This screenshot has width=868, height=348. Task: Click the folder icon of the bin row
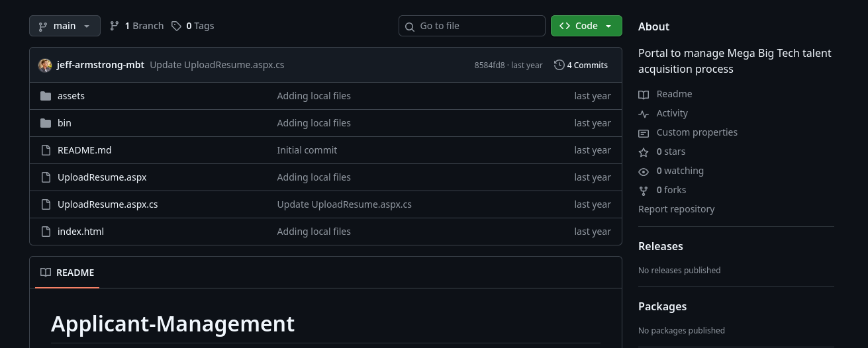(x=46, y=123)
